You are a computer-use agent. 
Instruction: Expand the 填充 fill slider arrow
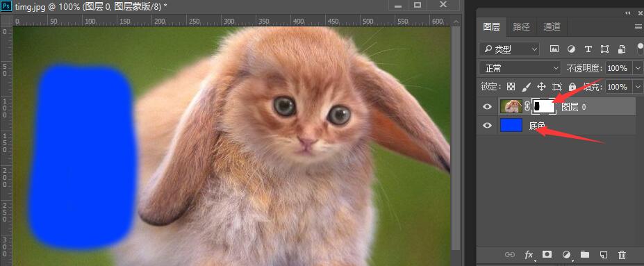(x=638, y=87)
